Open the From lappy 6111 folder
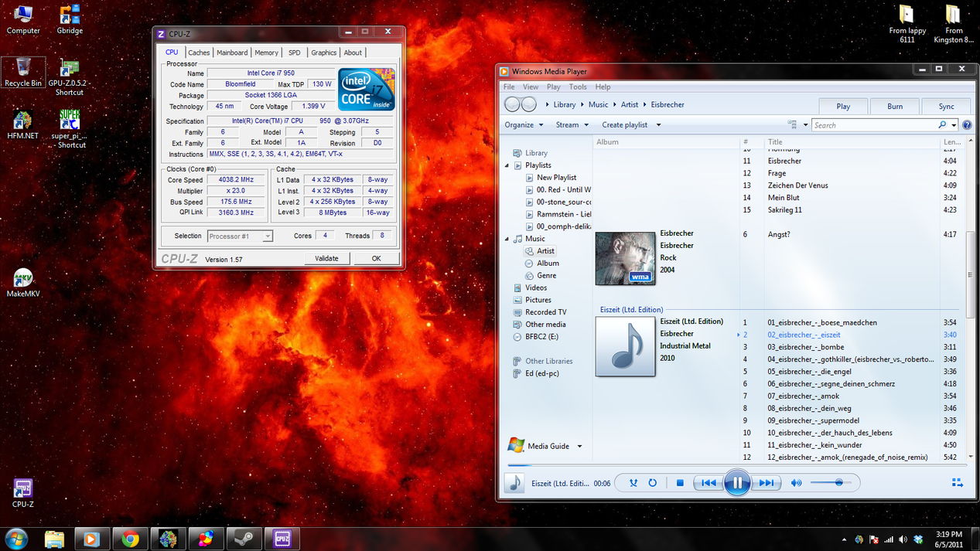 tap(907, 23)
